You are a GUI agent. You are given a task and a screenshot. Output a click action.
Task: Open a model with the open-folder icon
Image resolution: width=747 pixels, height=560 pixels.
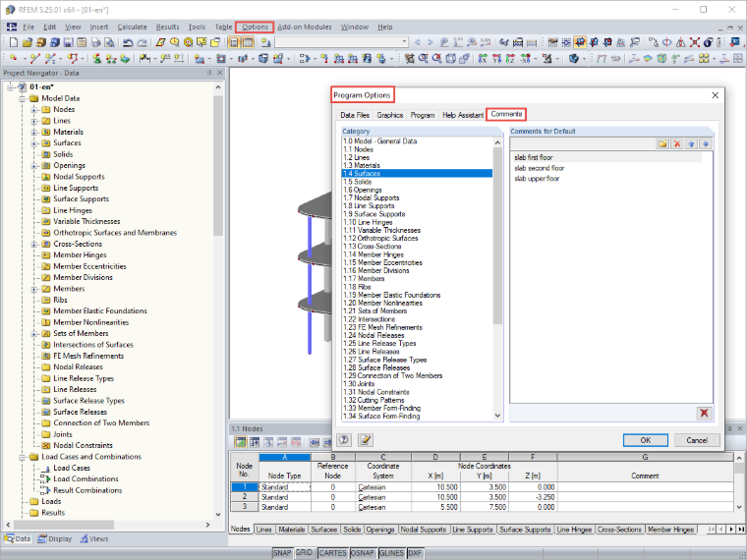pyautogui.click(x=28, y=43)
